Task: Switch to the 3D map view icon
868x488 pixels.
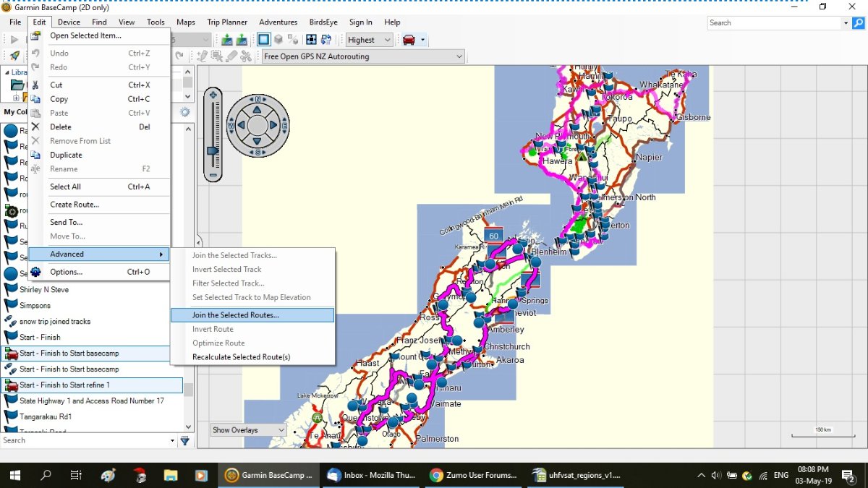Action: 278,40
